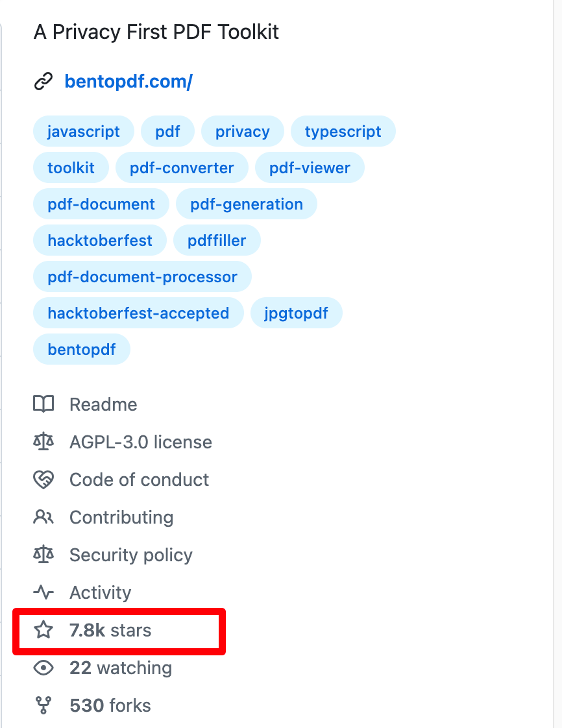
Task: Click the Activity pulse icon
Action: click(43, 593)
